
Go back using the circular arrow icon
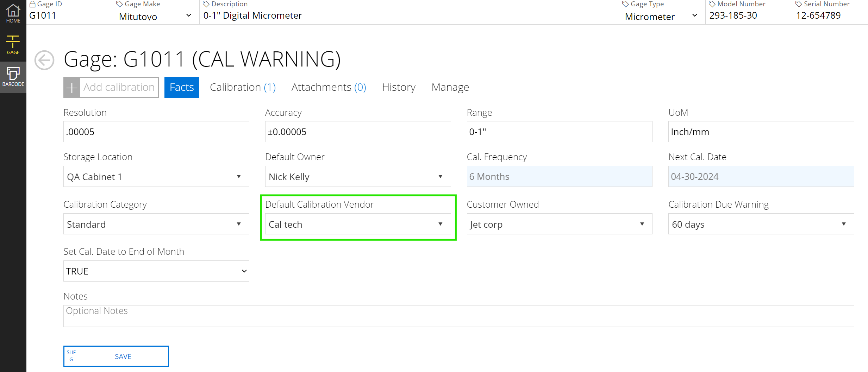point(44,60)
